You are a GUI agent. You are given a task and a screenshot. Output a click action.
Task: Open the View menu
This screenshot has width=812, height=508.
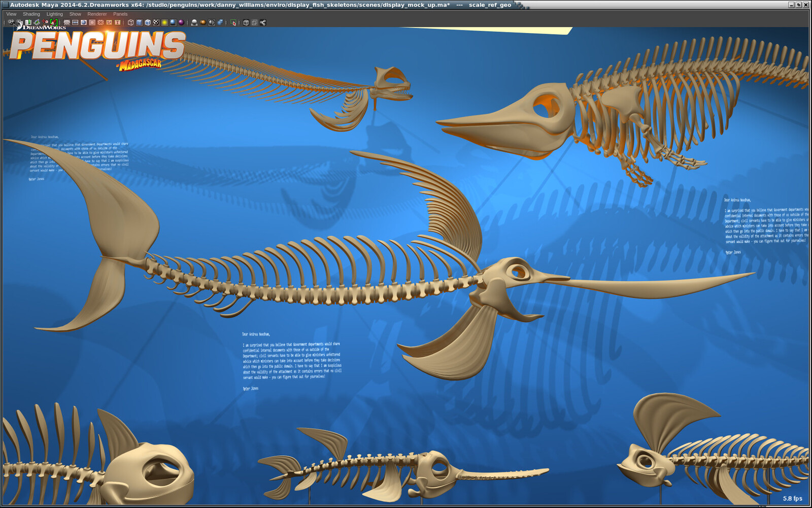pos(11,14)
